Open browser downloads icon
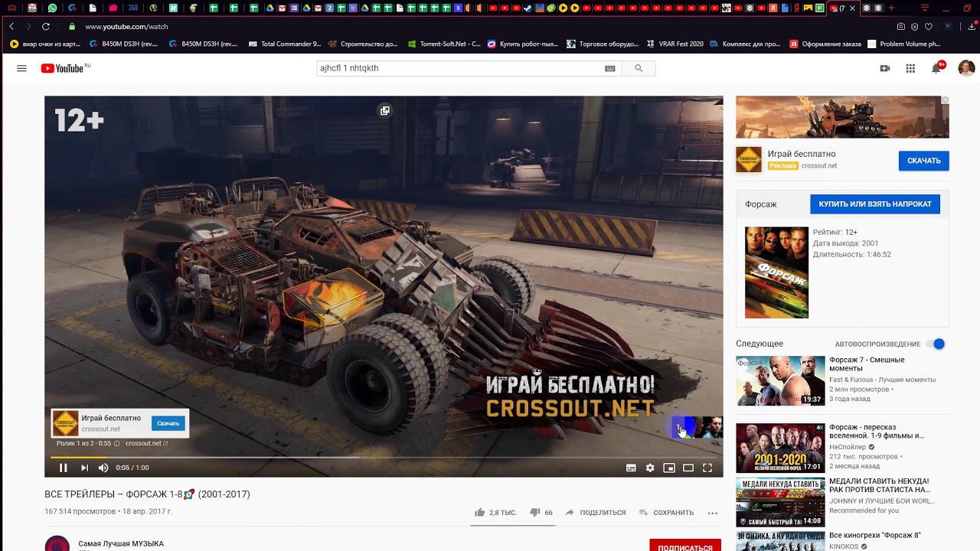 [x=972, y=26]
